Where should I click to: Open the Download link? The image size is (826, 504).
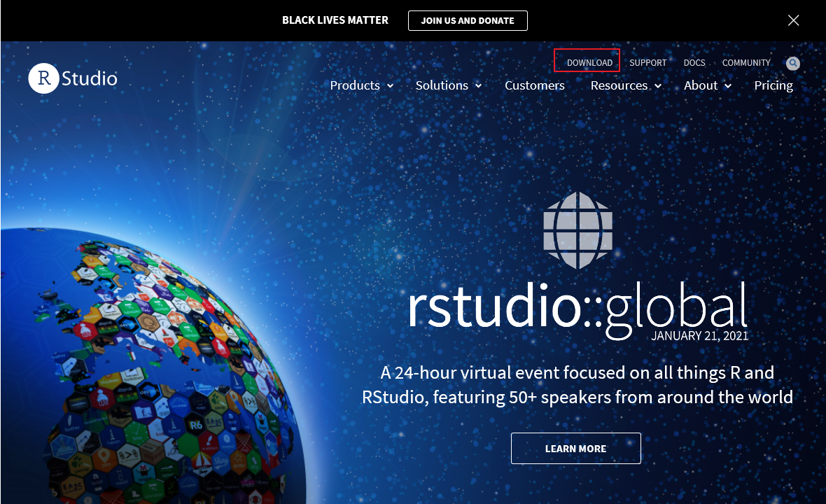coord(589,63)
